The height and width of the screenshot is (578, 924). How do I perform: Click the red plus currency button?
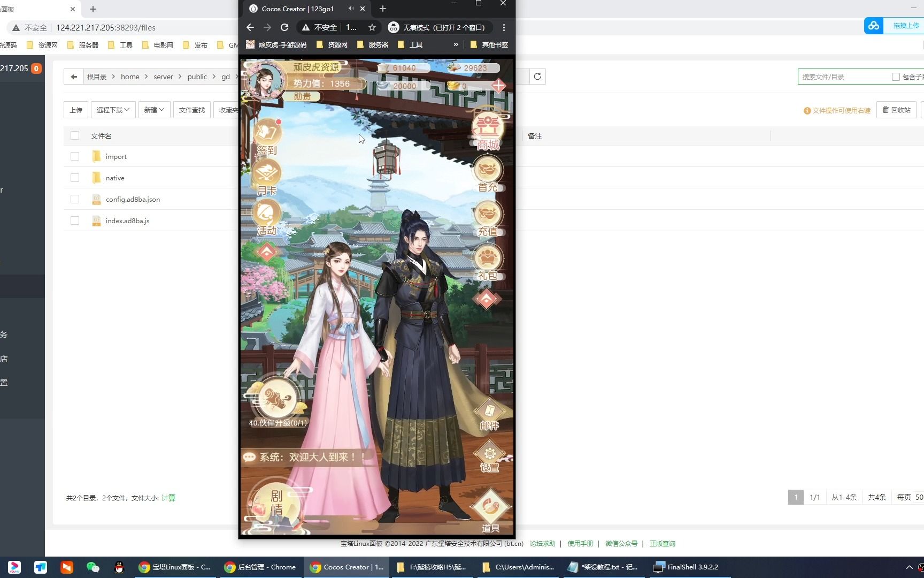tap(498, 86)
